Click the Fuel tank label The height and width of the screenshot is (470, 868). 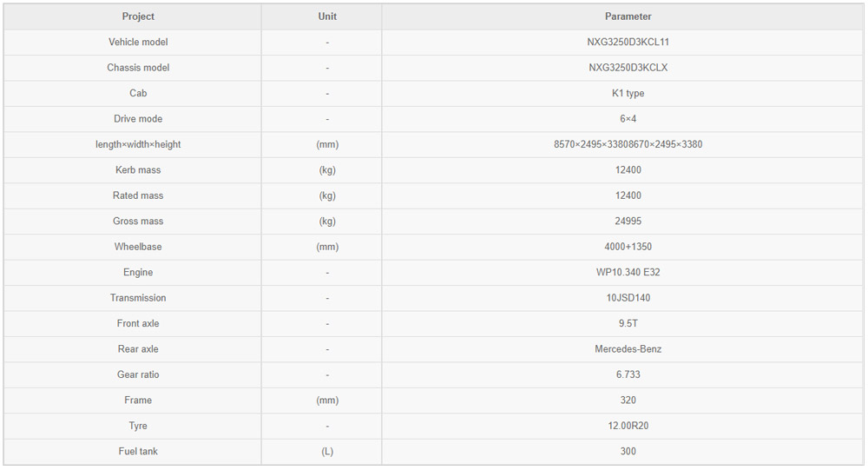pyautogui.click(x=138, y=451)
